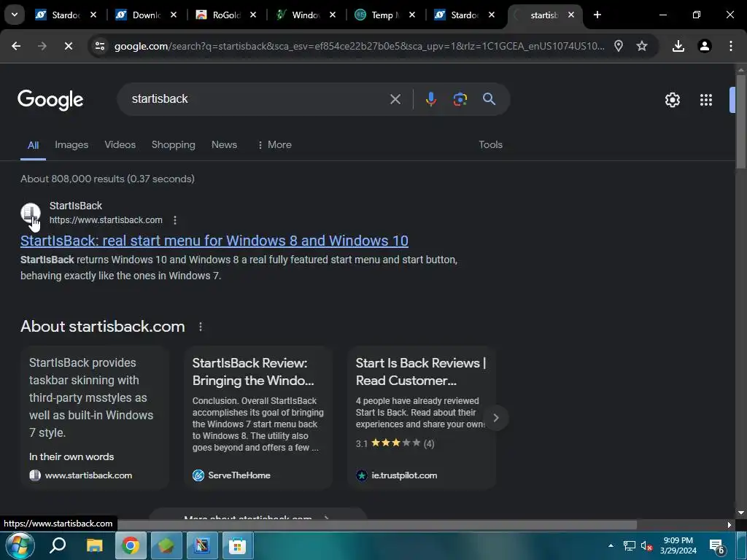Open the ServeTheHome source link
747x560 pixels.
(x=231, y=475)
